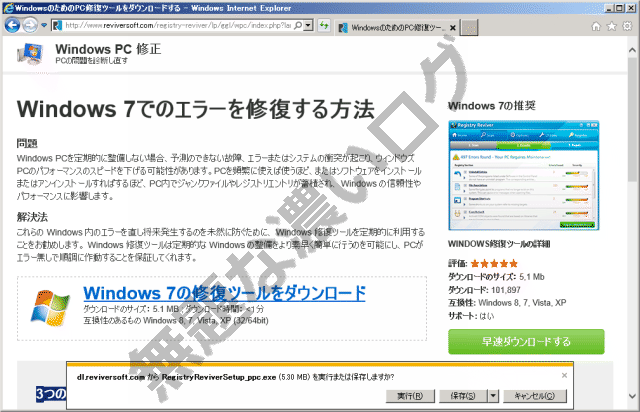The height and width of the screenshot is (412, 640).
Task: Go back with the browser Back arrow
Action: tap(12, 25)
